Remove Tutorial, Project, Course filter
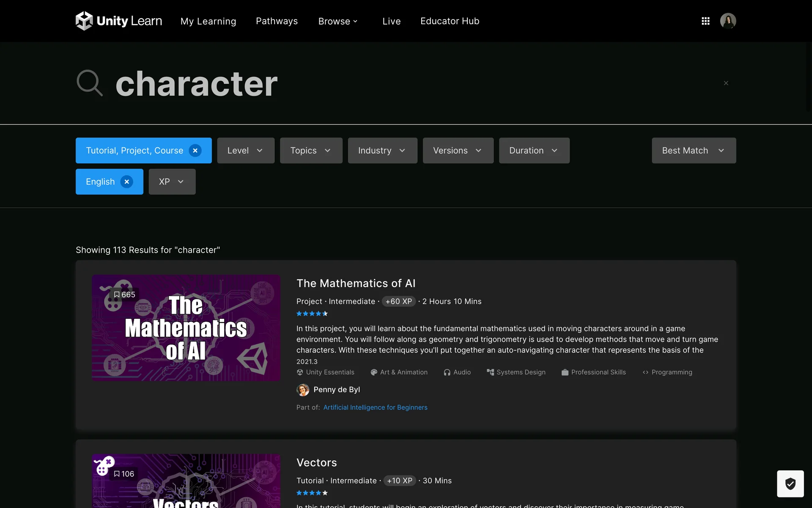This screenshot has height=508, width=812. click(195, 151)
